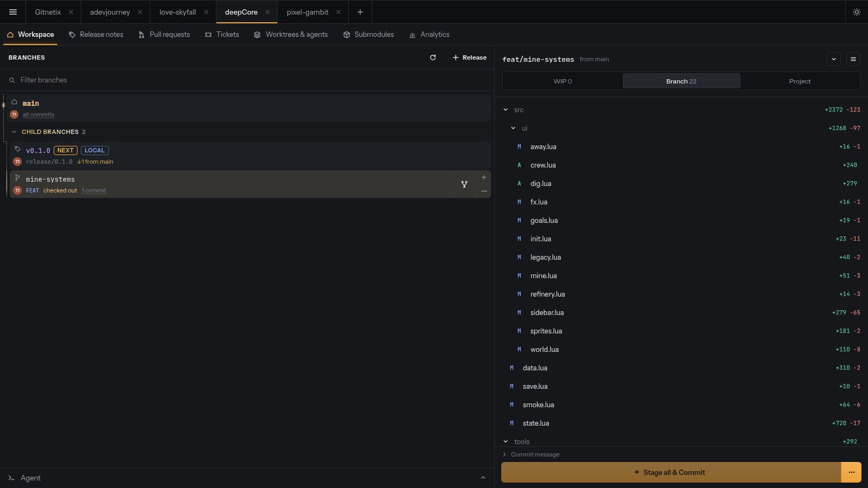Open the all commits link under main
This screenshot has height=488, width=868.
pos(39,114)
